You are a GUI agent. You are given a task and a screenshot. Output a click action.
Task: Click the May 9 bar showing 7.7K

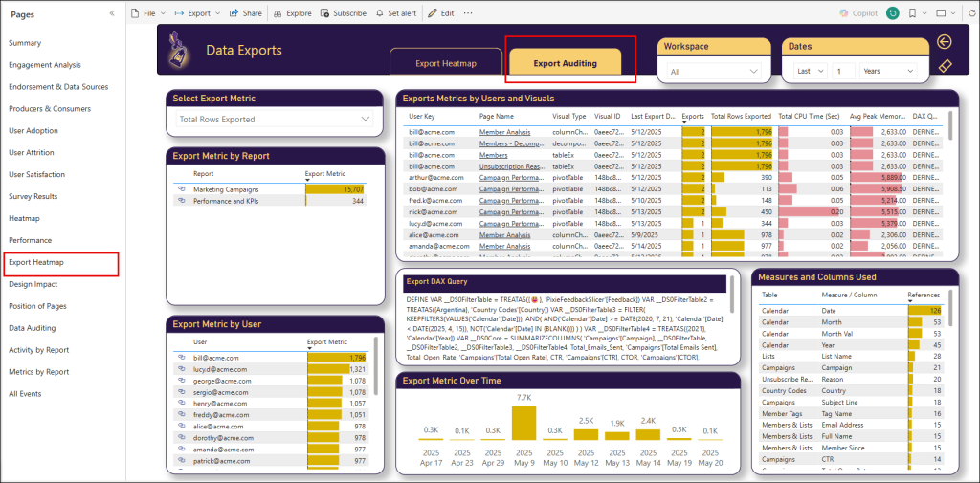point(523,422)
